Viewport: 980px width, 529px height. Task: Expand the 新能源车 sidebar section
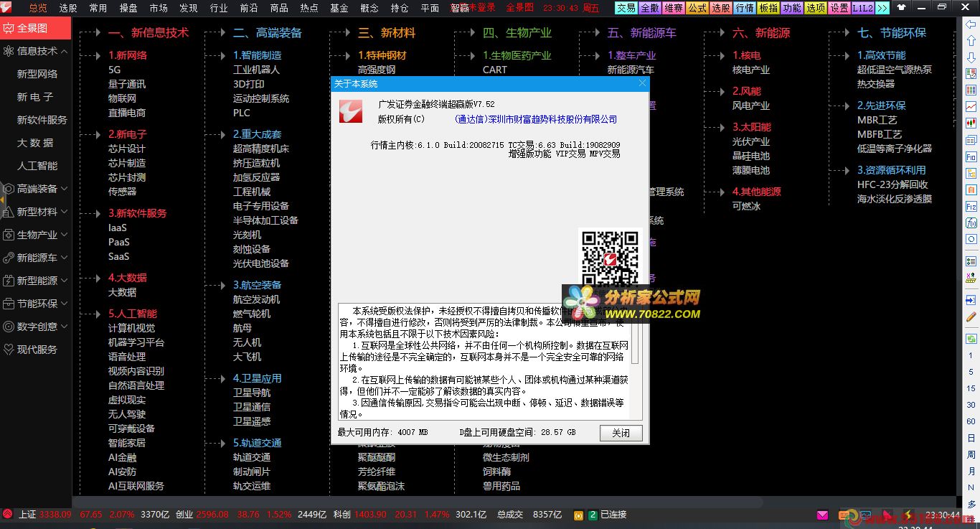(65, 258)
